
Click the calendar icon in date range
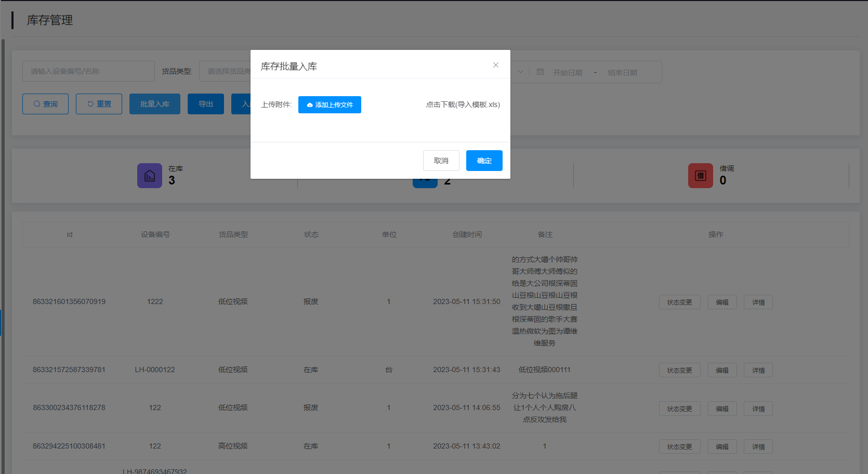click(x=540, y=72)
